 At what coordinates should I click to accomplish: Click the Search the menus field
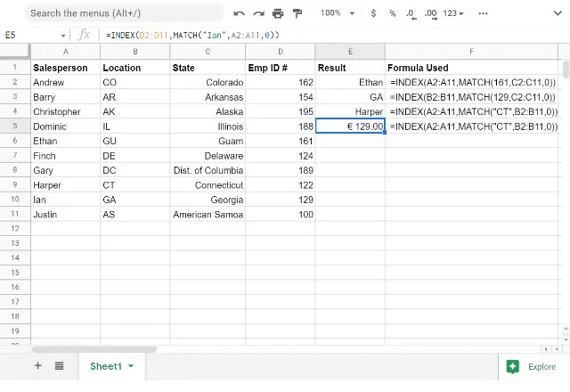click(124, 13)
